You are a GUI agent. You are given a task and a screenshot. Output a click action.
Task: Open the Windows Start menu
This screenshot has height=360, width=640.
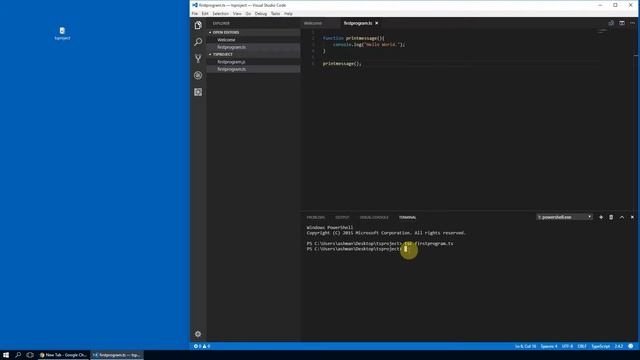6,355
